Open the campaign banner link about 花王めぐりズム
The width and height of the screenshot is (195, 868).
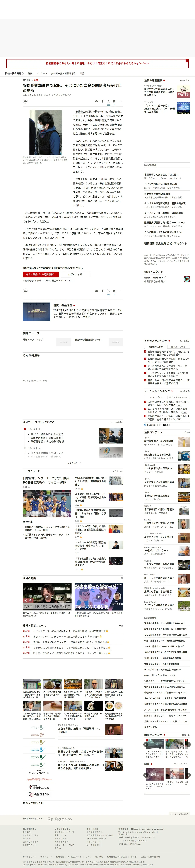pyautogui.click(x=97, y=63)
